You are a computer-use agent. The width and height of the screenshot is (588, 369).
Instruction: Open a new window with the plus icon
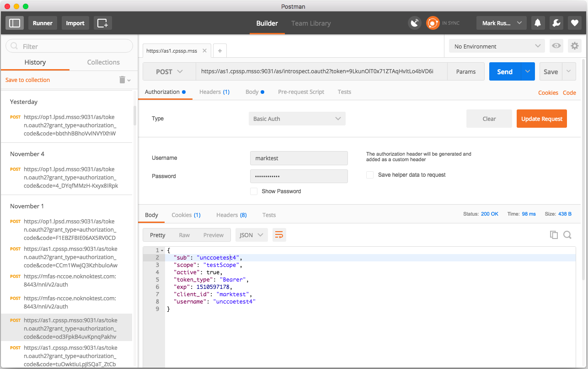(103, 23)
